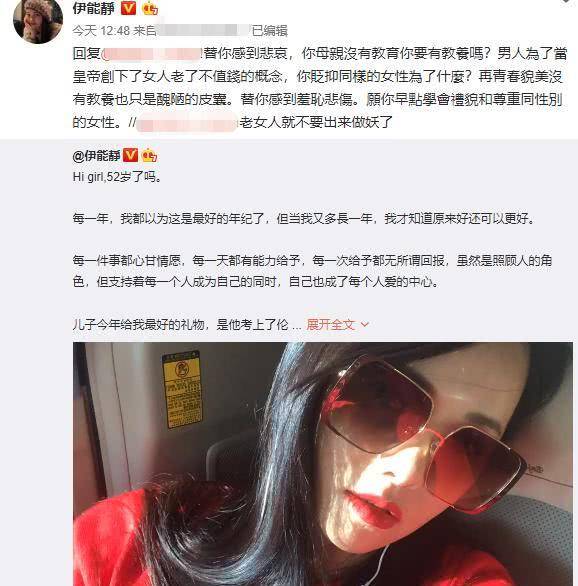Screen dimensions: 578x586
Task: Click the orange V verified badge beside top username
Action: tap(129, 7)
